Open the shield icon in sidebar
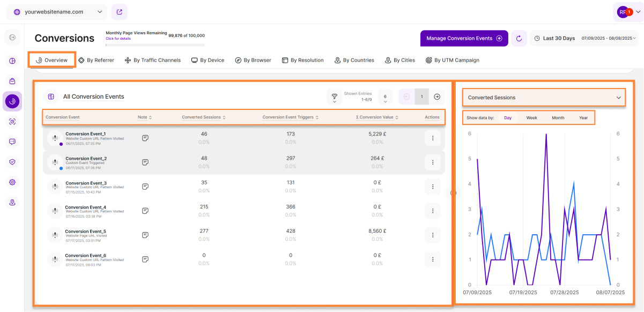 pyautogui.click(x=12, y=162)
